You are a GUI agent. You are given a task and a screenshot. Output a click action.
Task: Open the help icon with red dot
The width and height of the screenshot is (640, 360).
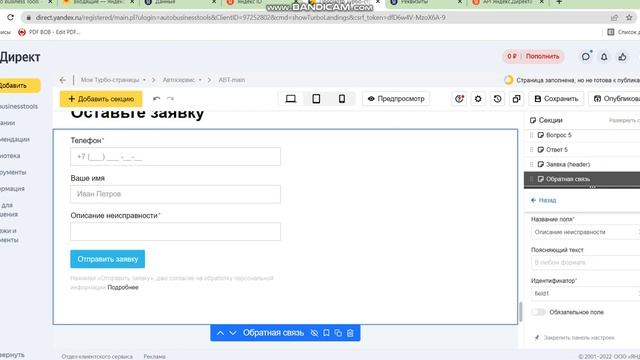coord(459,99)
